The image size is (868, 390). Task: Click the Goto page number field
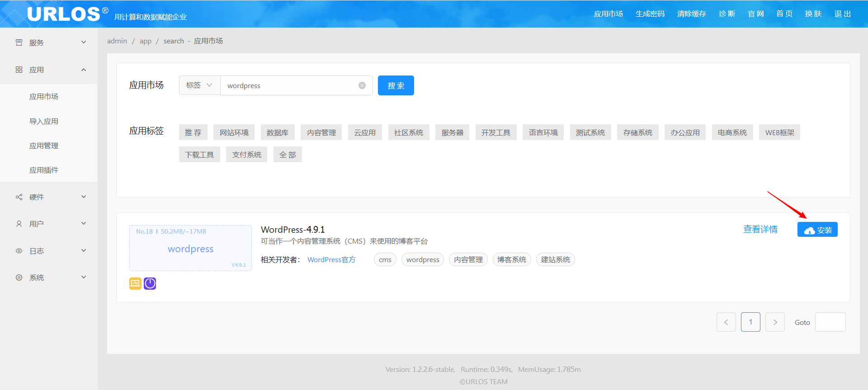[x=830, y=322]
